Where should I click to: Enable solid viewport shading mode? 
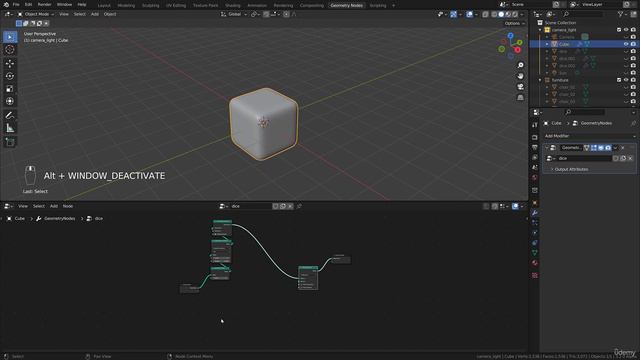click(x=501, y=14)
